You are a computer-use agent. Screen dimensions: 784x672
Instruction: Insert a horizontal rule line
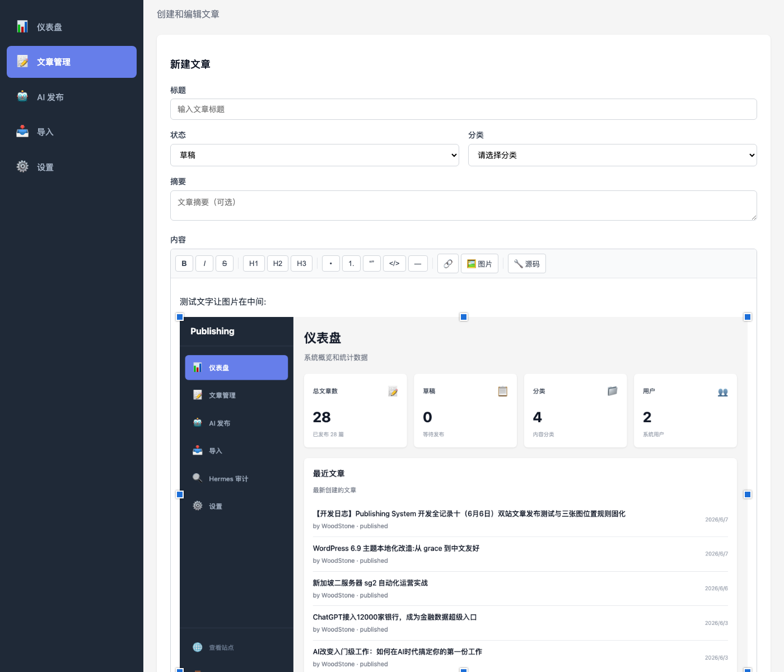tap(418, 264)
